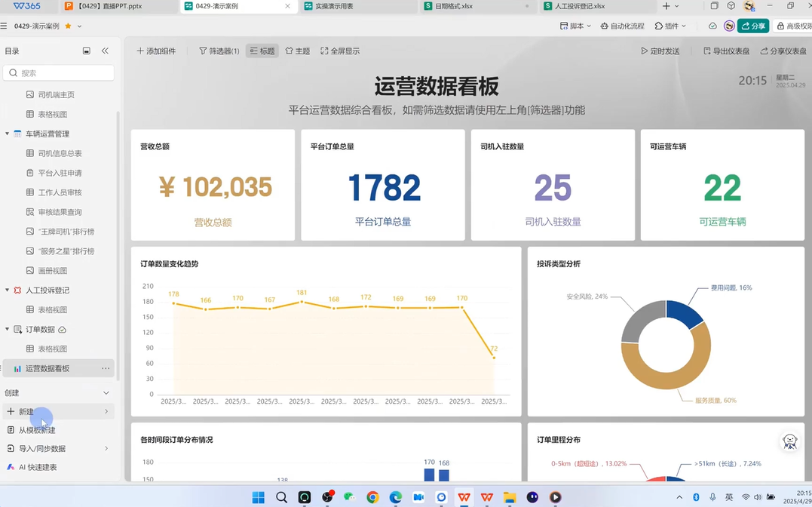Click the 分享仪表盘 share dashboard icon
Viewport: 812px width, 507px height.
coord(764,51)
